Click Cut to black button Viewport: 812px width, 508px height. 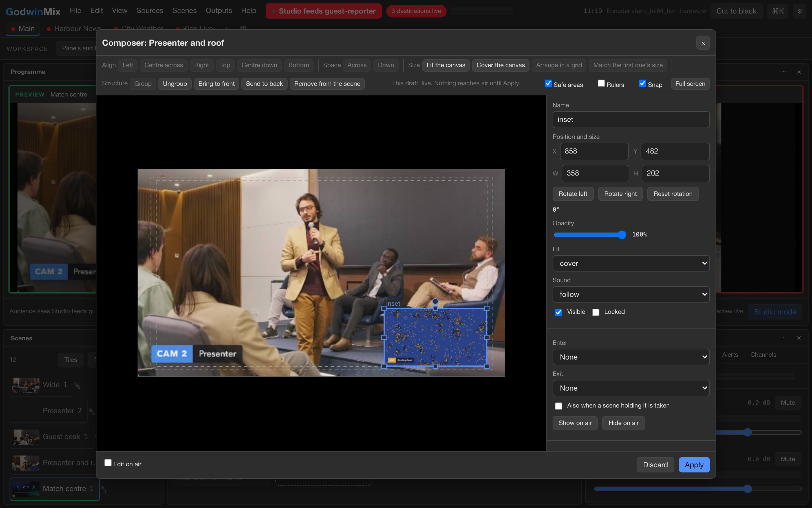coord(736,11)
